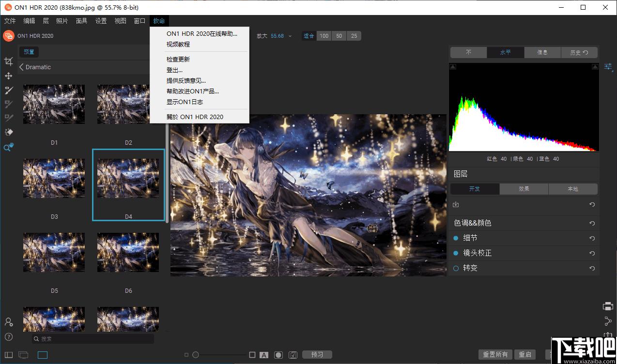Screen dimensions: 617x364
Task: Click the 预置 presets button
Action: point(29,52)
